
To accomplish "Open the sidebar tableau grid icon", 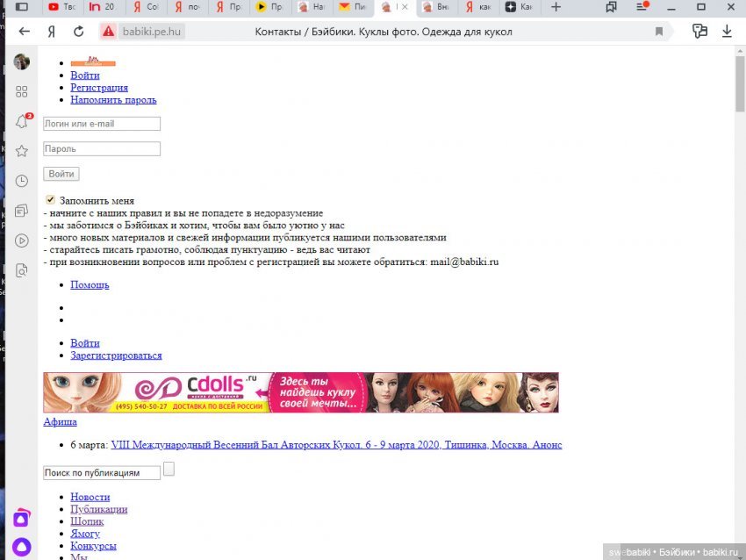I will (x=22, y=91).
